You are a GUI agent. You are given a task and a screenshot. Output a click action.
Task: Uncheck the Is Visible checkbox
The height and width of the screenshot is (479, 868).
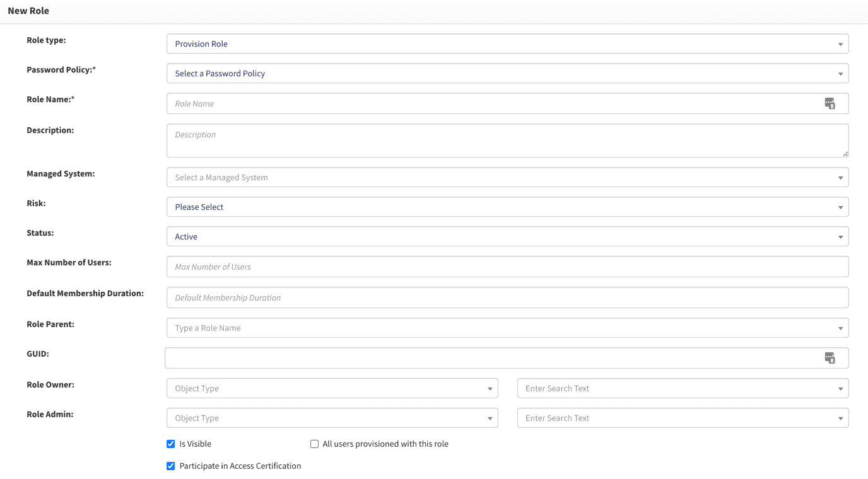pyautogui.click(x=170, y=444)
